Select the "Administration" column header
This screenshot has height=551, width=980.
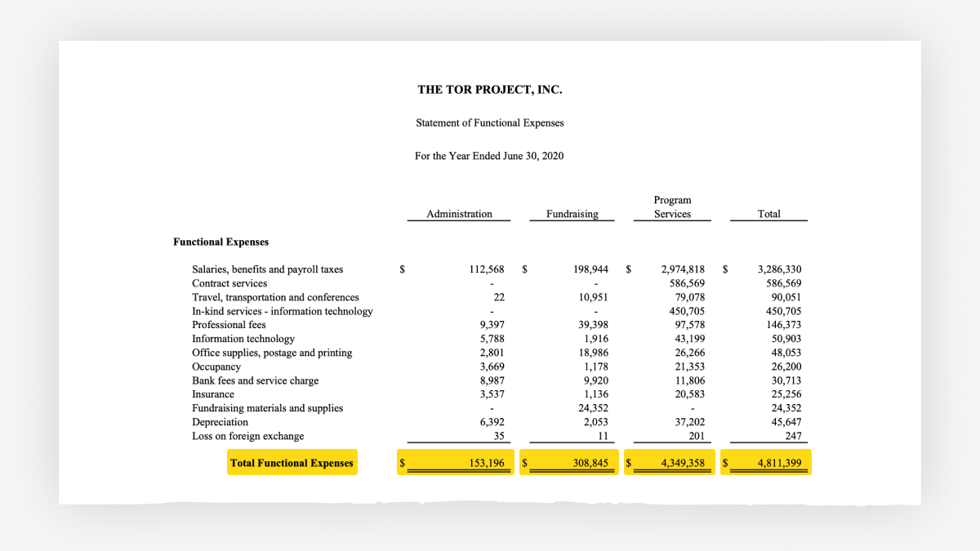click(x=459, y=214)
